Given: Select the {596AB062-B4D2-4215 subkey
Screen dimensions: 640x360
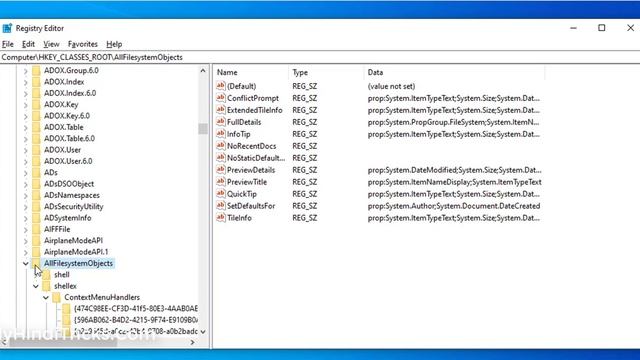Looking at the screenshot, I should (136, 320).
